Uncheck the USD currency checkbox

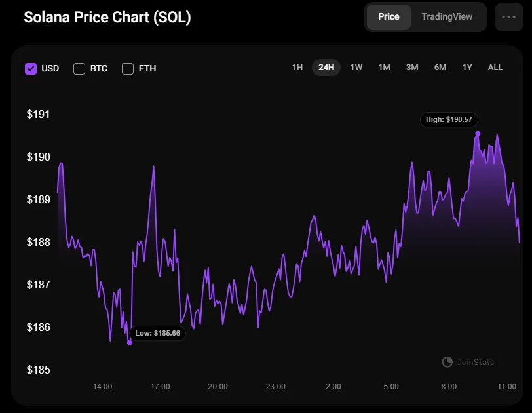(x=31, y=68)
